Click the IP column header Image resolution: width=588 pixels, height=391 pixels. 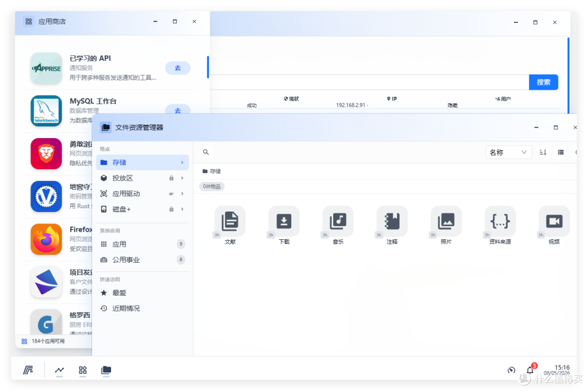point(392,99)
